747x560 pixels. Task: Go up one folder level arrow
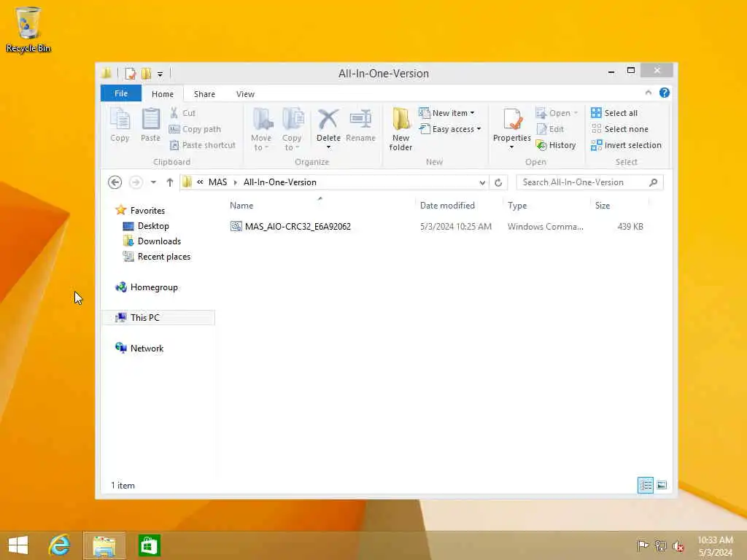point(169,182)
